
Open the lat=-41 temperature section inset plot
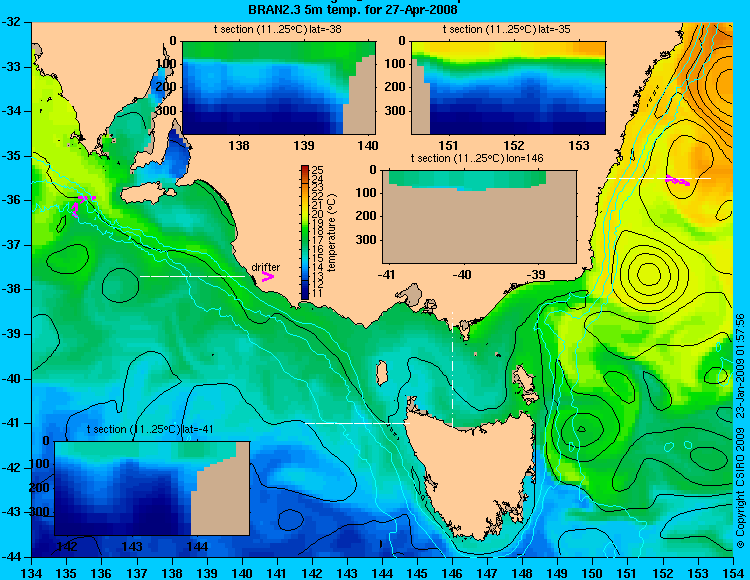tap(152, 488)
